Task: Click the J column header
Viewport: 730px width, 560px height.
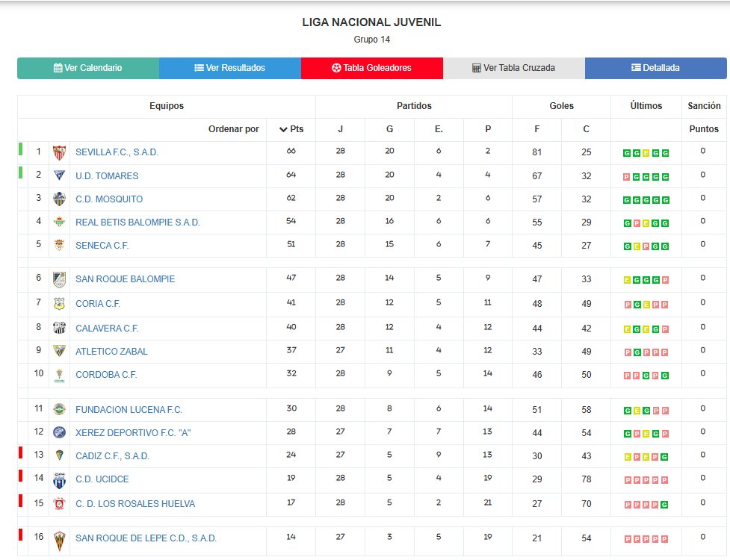Action: pyautogui.click(x=340, y=129)
